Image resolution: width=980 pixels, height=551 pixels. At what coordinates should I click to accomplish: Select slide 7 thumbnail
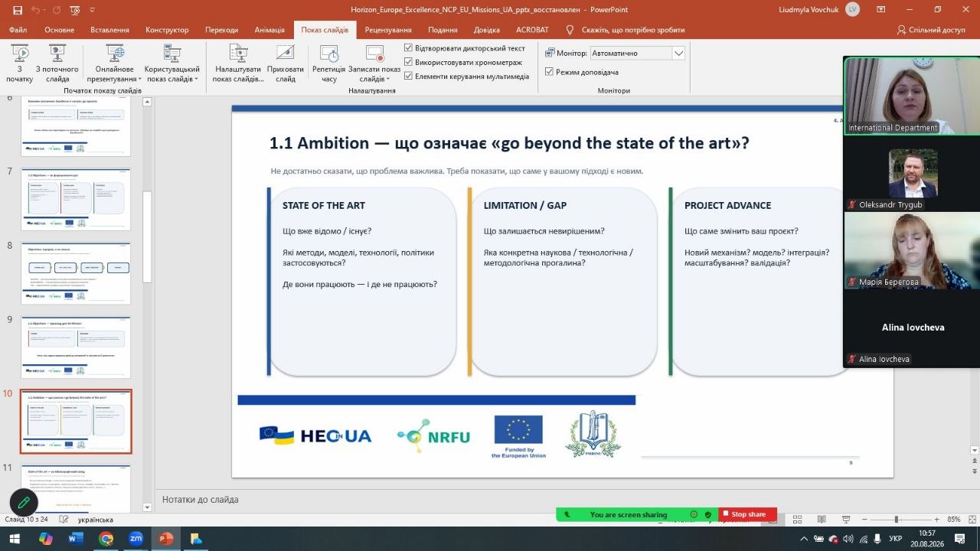point(75,200)
